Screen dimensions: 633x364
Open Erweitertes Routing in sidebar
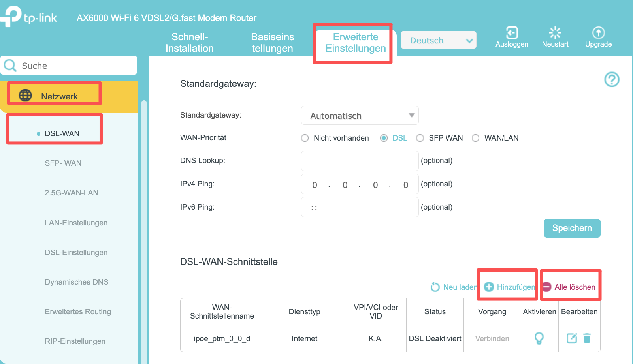tap(78, 311)
